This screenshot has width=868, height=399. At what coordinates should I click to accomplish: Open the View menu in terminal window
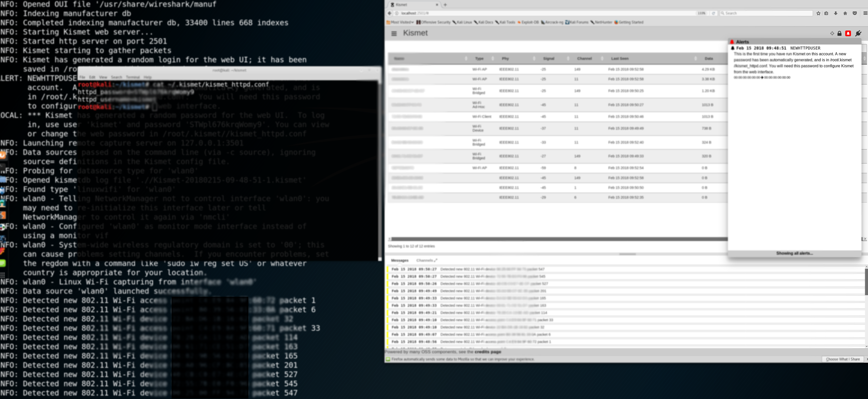point(103,77)
